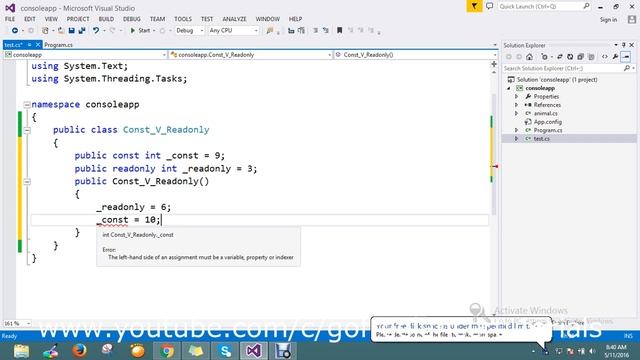
Task: Undo the last edit via toolbar
Action: click(x=96, y=31)
